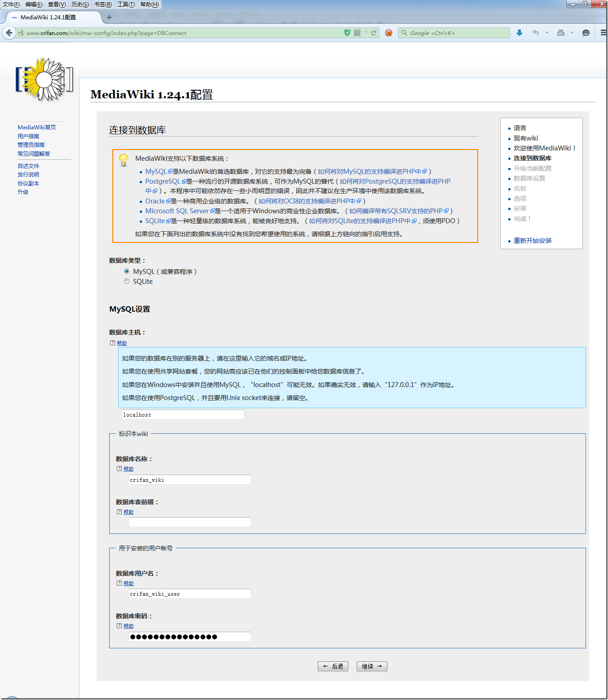The image size is (608, 700).
Task: Click the MediaWiki sunflower logo
Action: tap(44, 79)
